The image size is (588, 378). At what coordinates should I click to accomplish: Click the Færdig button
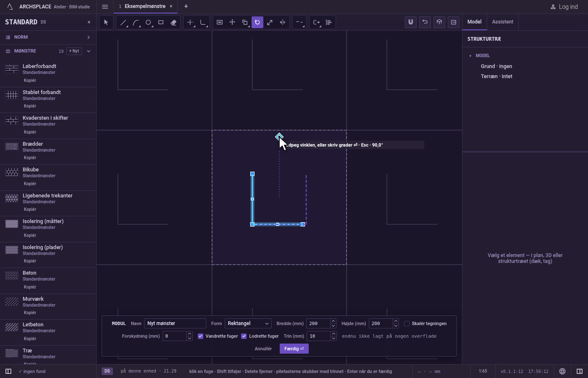294,349
